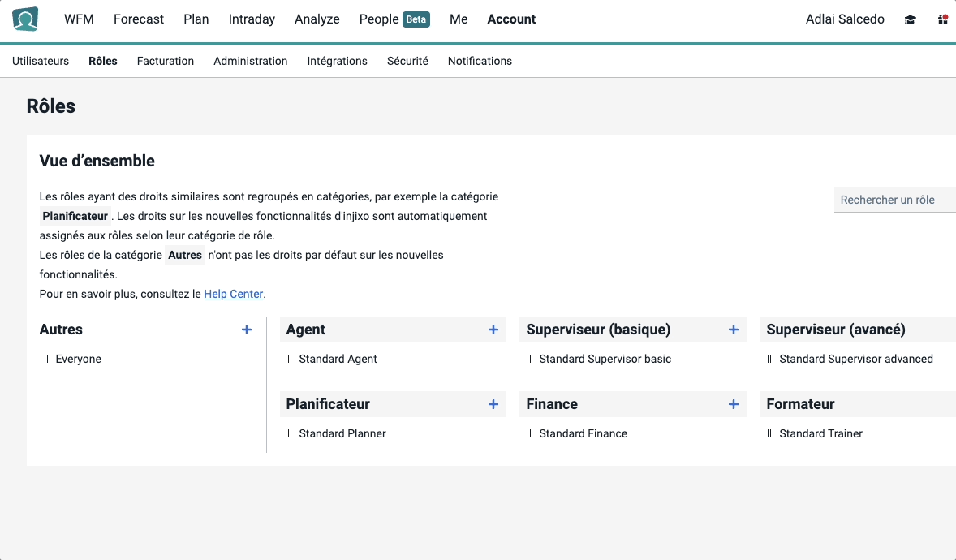Add a role under Superviseur (basique)
Viewport: 956px width, 560px height.
(x=733, y=330)
